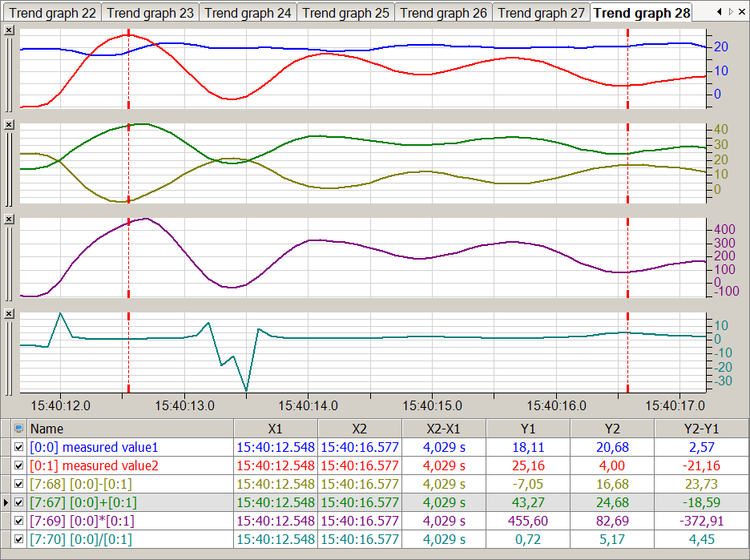Open the Trend graph 25 tab
The height and width of the screenshot is (560, 750).
pos(345,13)
